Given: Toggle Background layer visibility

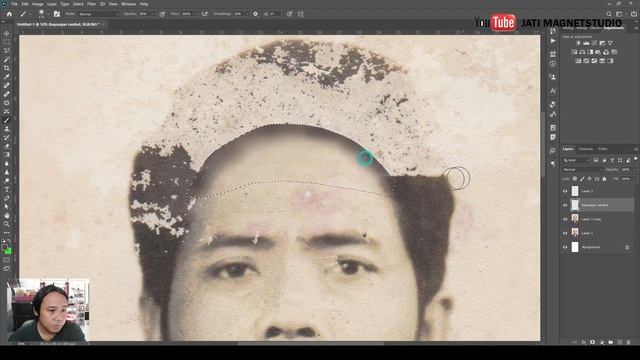Looking at the screenshot, I should [565, 247].
